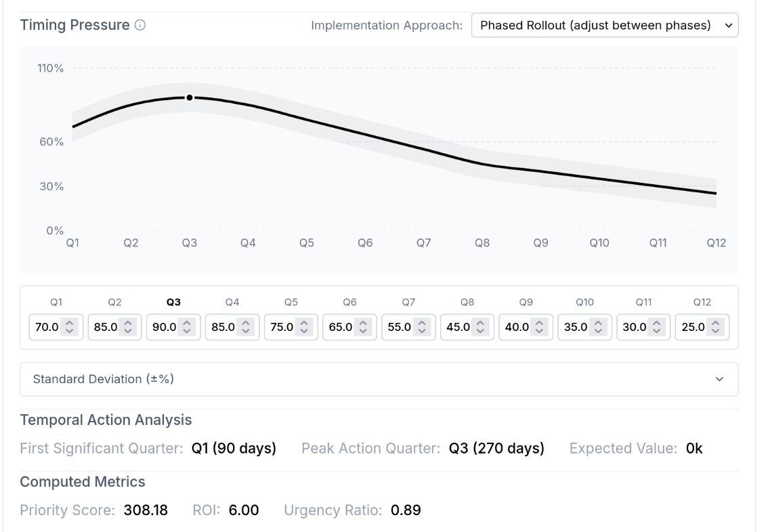Click the Q1 value input field
768x532 pixels.
point(46,326)
